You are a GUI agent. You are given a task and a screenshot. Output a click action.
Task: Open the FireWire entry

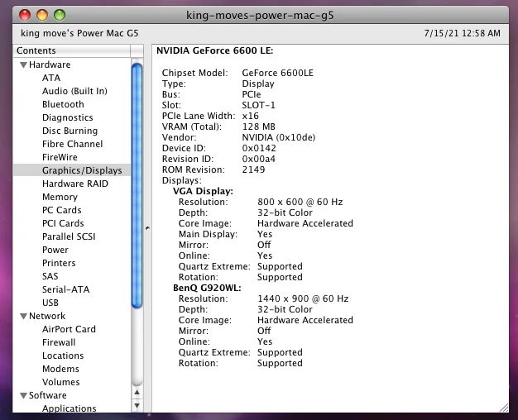(x=60, y=157)
